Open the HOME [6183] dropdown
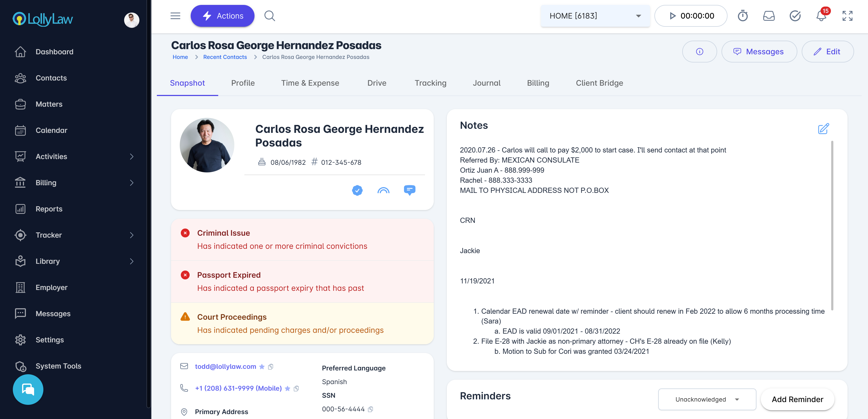This screenshot has height=419, width=868. pyautogui.click(x=595, y=16)
